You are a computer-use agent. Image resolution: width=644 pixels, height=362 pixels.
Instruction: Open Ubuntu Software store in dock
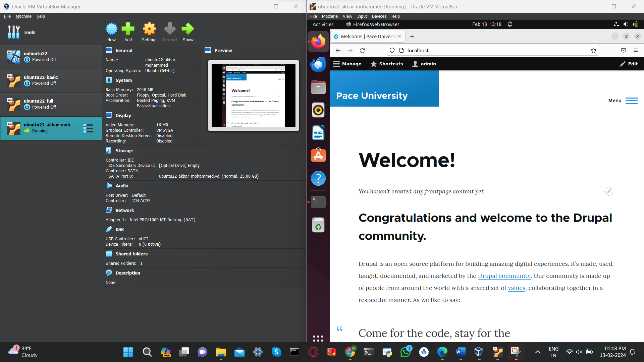coord(318,155)
